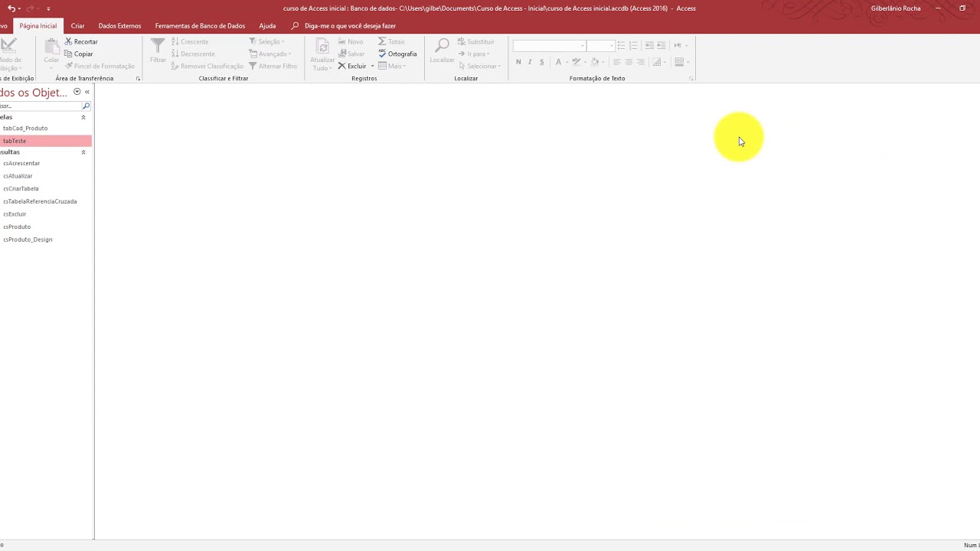Select the Pincel de Formatação tool
Image resolution: width=980 pixels, height=551 pixels.
pos(100,66)
